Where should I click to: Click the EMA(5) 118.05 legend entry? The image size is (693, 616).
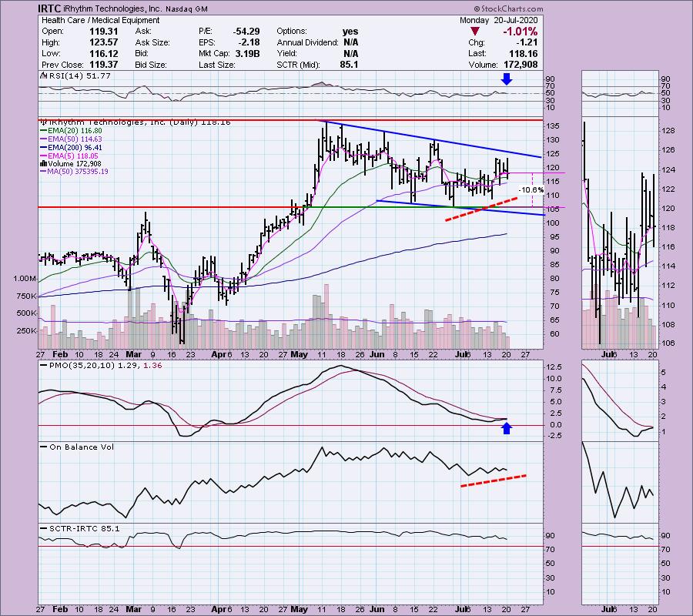69,156
